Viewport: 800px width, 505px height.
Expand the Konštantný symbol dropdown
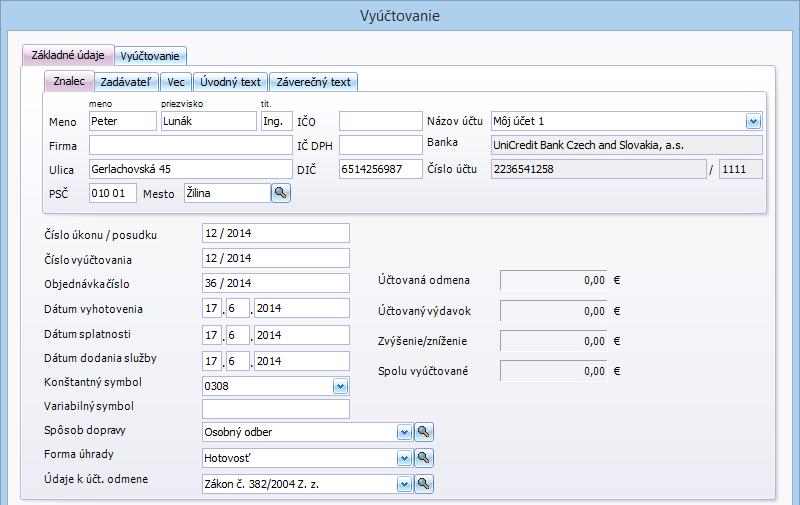340,386
